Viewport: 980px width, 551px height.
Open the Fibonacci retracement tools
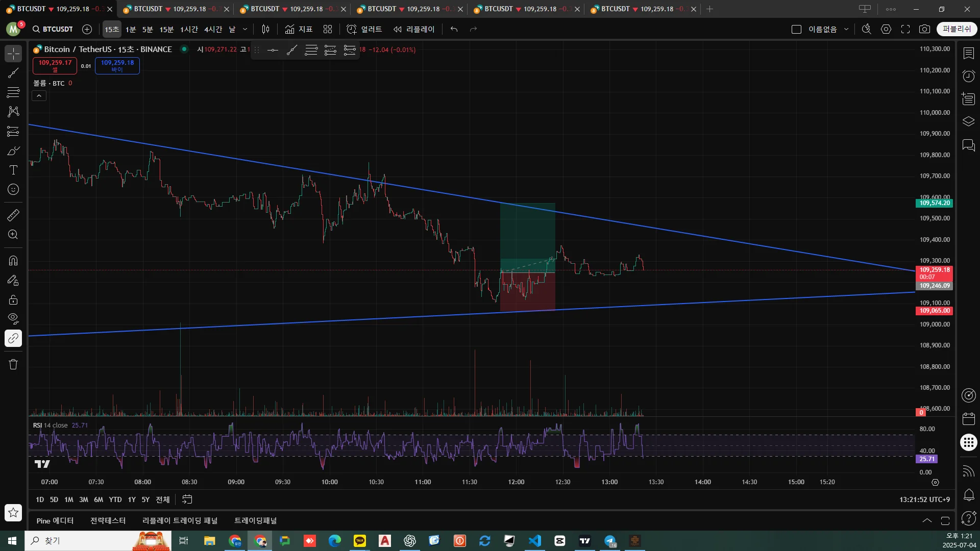[13, 92]
